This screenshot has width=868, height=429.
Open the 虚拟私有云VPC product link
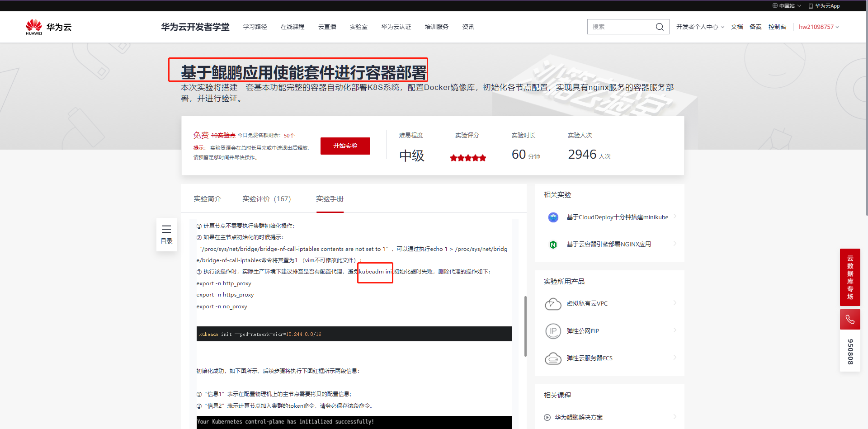[587, 304]
